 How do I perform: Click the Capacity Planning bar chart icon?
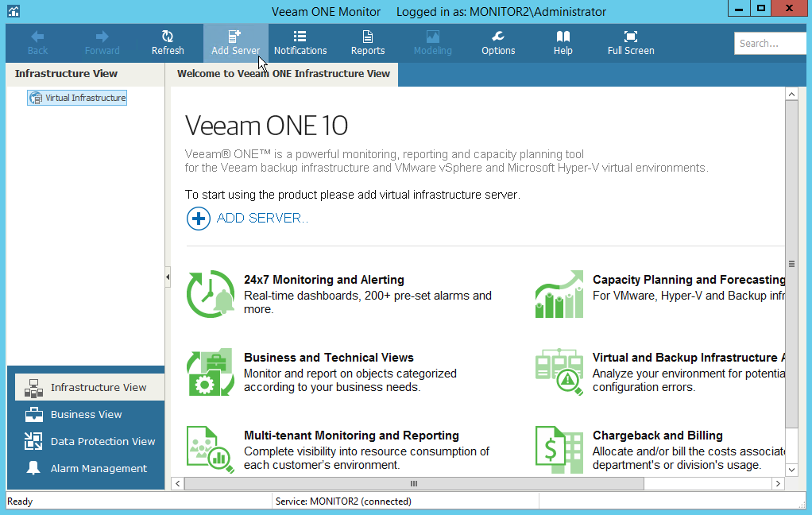pyautogui.click(x=559, y=294)
